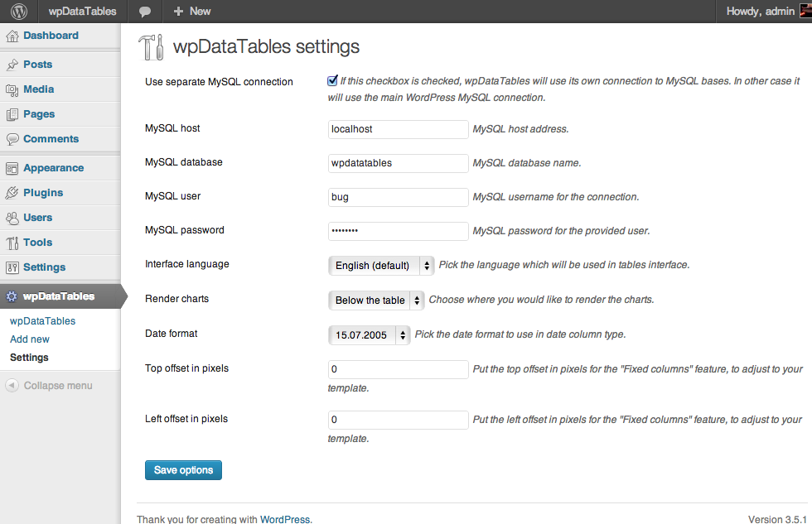Focus the MySQL database input field
Viewport: 812px width, 524px height.
399,163
